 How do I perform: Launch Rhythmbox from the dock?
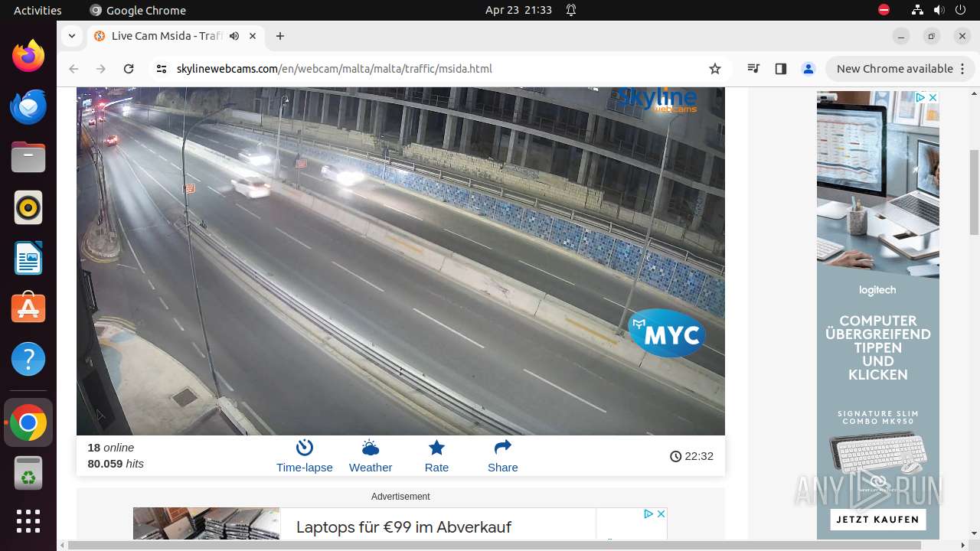pos(28,207)
